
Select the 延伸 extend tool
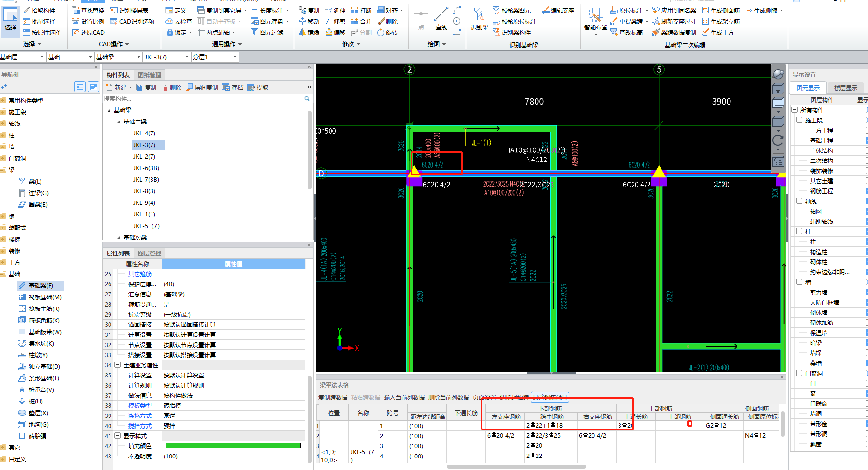tap(335, 10)
